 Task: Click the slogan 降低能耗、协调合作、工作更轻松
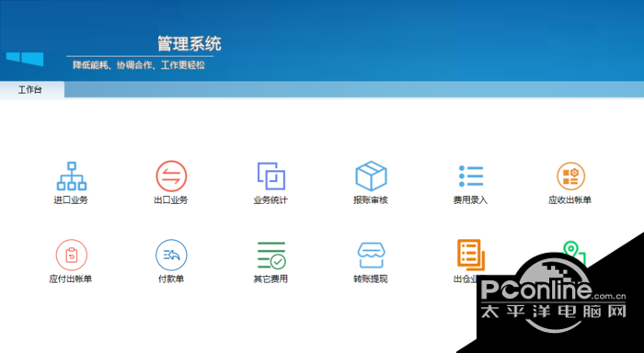tap(139, 65)
